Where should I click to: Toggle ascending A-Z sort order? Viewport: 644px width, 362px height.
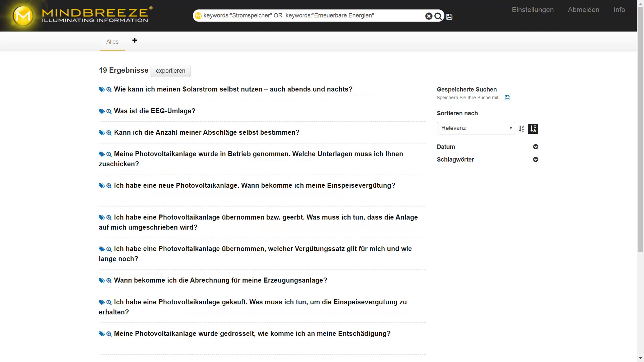pos(522,129)
